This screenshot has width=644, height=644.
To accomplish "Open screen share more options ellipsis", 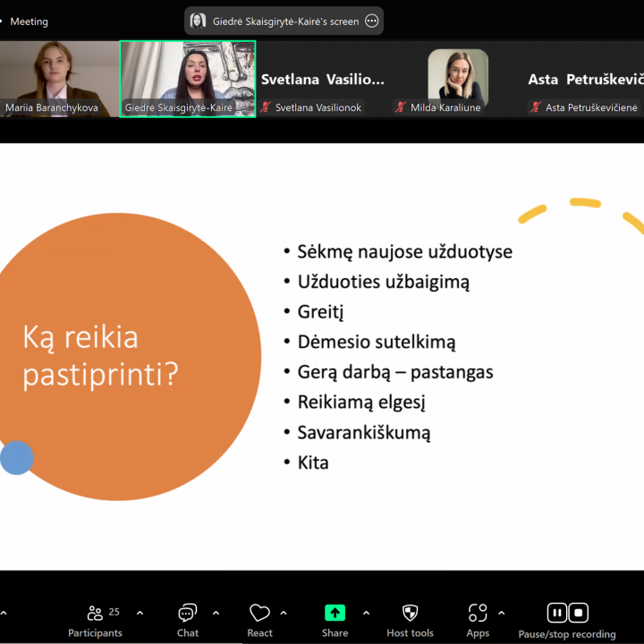I will [x=372, y=21].
